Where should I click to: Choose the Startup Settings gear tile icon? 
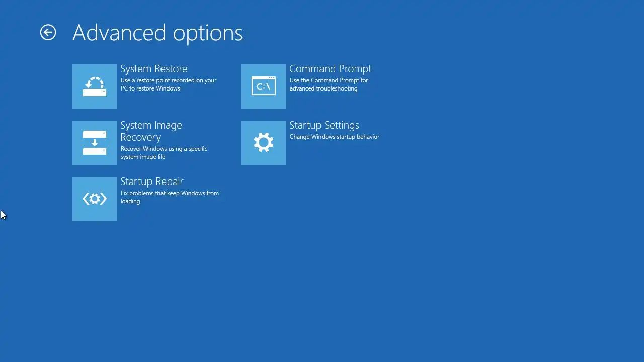pyautogui.click(x=264, y=143)
